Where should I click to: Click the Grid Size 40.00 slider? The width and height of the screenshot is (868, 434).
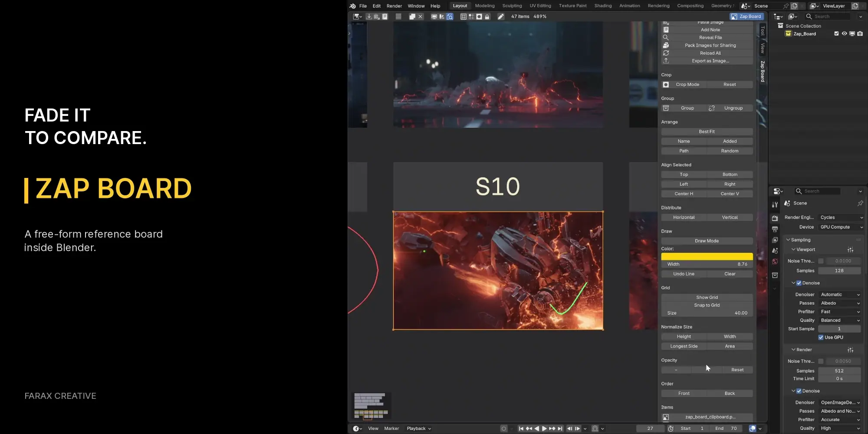[707, 313]
